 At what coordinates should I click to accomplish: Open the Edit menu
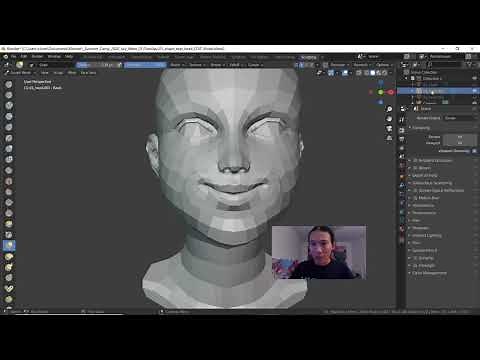pos(24,57)
